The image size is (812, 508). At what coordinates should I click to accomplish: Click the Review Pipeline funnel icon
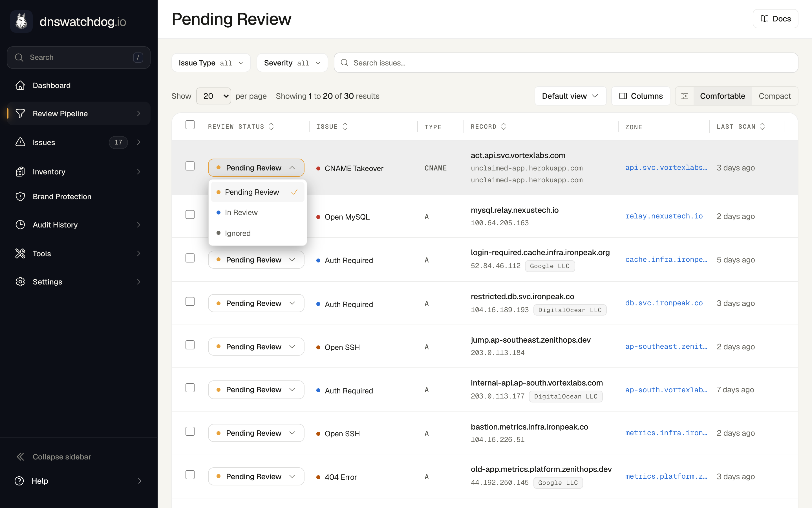click(x=20, y=113)
